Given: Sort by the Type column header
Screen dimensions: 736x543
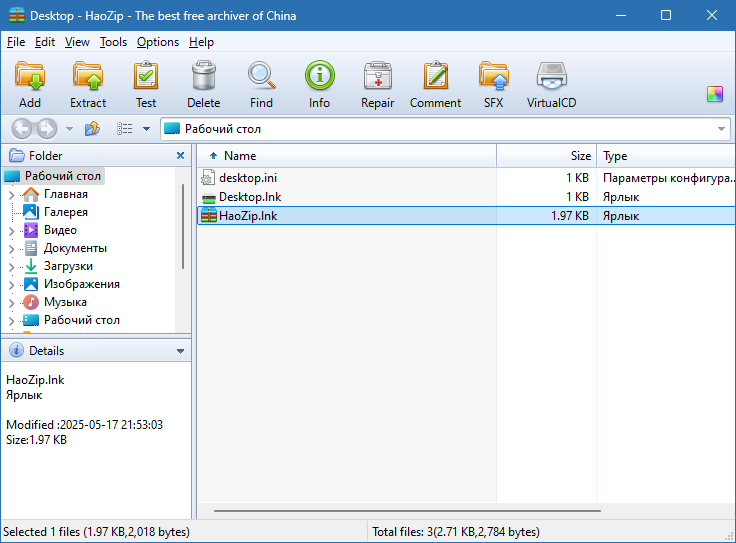Looking at the screenshot, I should (x=666, y=156).
